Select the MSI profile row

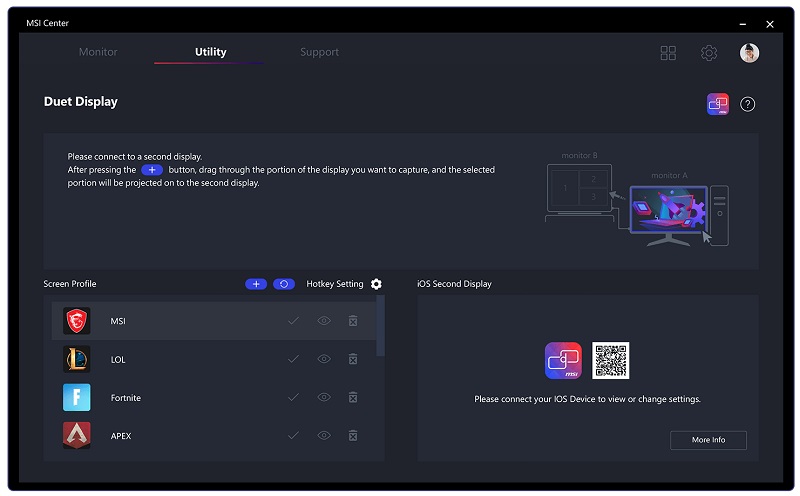click(x=214, y=321)
